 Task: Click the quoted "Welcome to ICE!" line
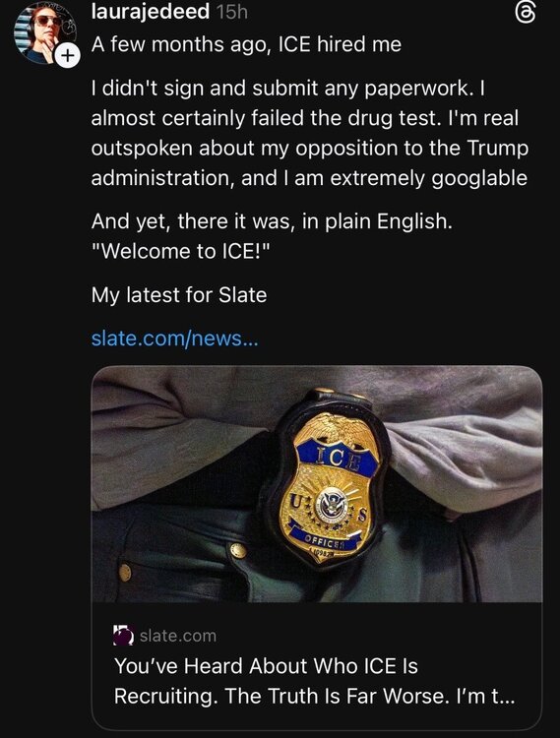[181, 251]
